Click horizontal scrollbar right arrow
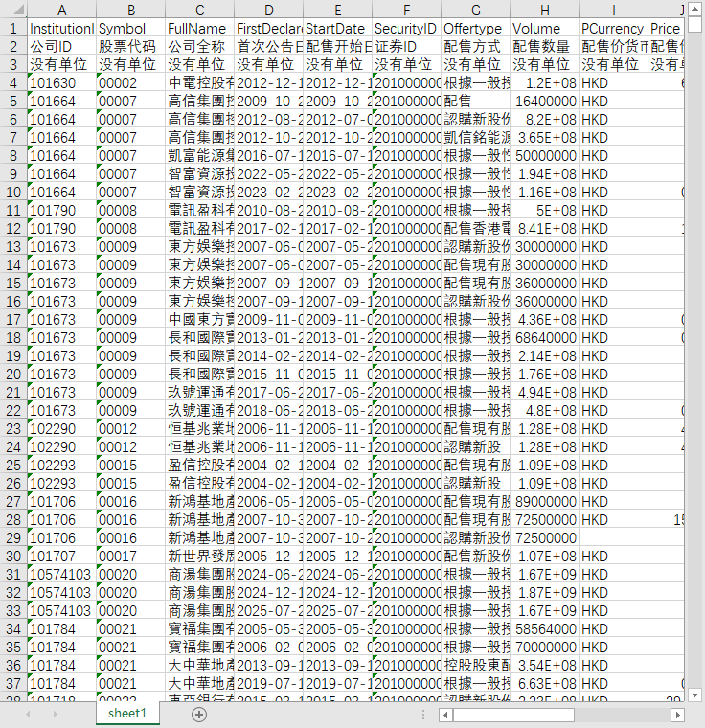Viewport: 705px width, 728px height. coord(677,715)
